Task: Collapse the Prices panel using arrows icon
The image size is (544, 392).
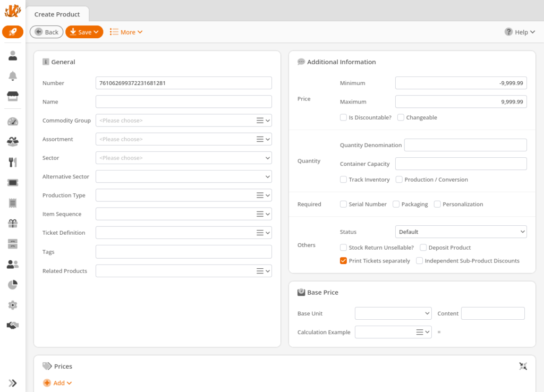Action: coord(523,366)
